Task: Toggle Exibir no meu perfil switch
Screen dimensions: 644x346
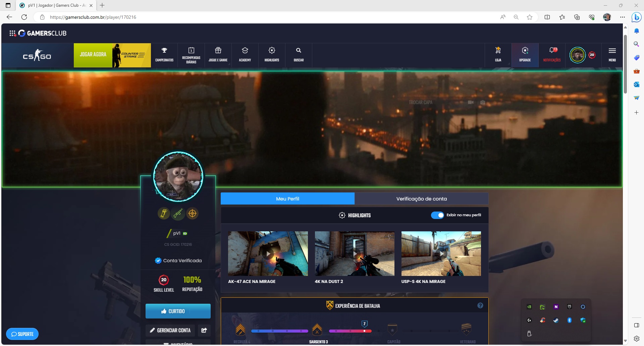Action: [437, 215]
